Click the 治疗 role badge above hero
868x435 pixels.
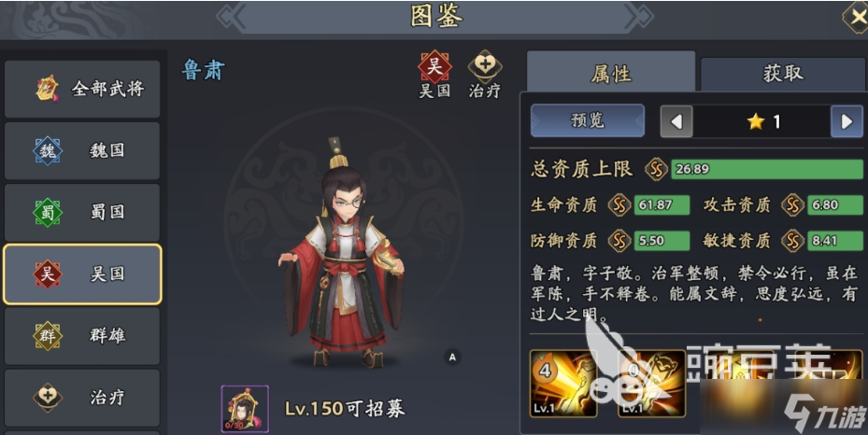485,75
